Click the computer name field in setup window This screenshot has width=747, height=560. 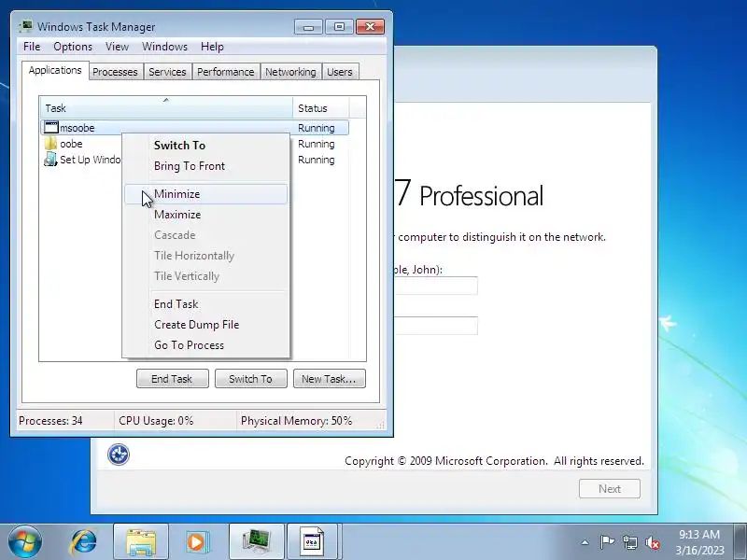[x=435, y=326]
